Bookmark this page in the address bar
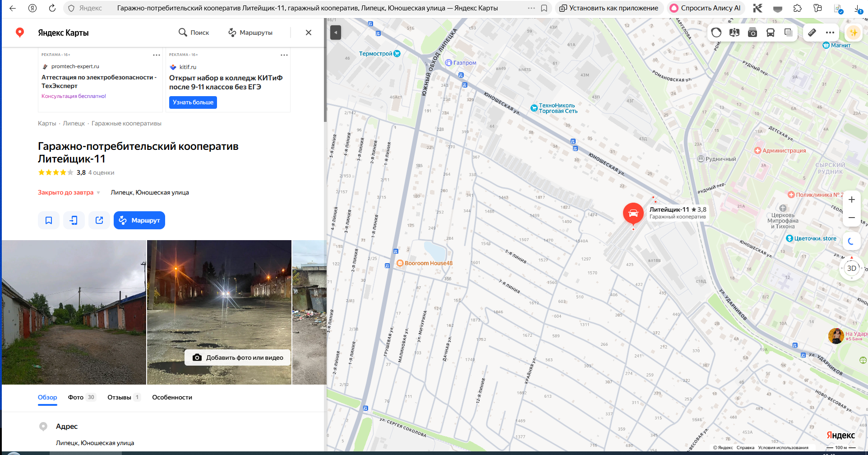The width and height of the screenshot is (868, 455). [x=544, y=8]
